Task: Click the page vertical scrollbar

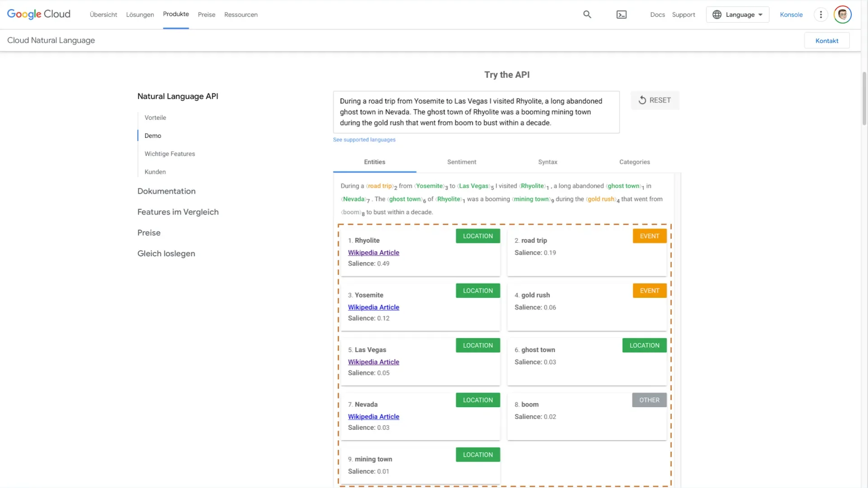Action: (864, 98)
